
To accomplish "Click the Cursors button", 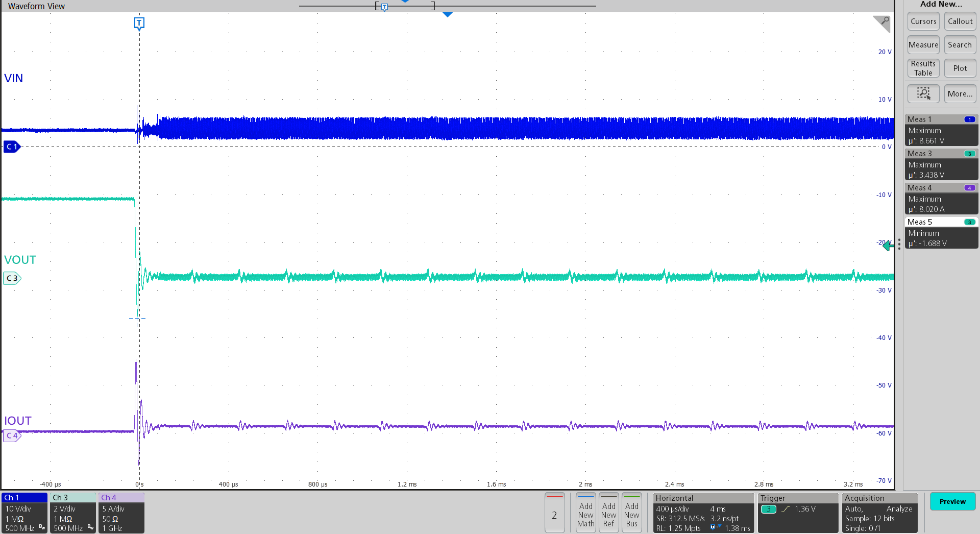I will tap(923, 21).
